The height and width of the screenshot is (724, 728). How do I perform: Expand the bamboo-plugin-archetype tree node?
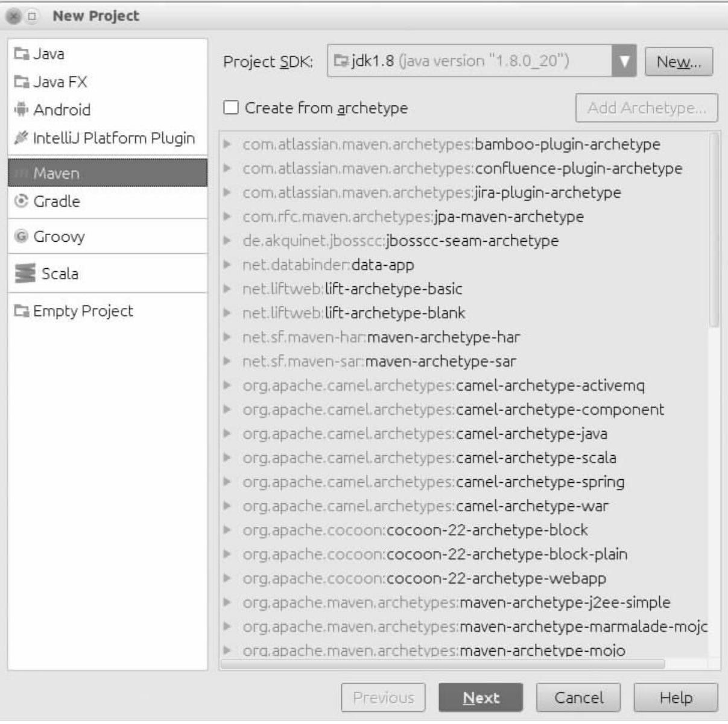tap(227, 144)
